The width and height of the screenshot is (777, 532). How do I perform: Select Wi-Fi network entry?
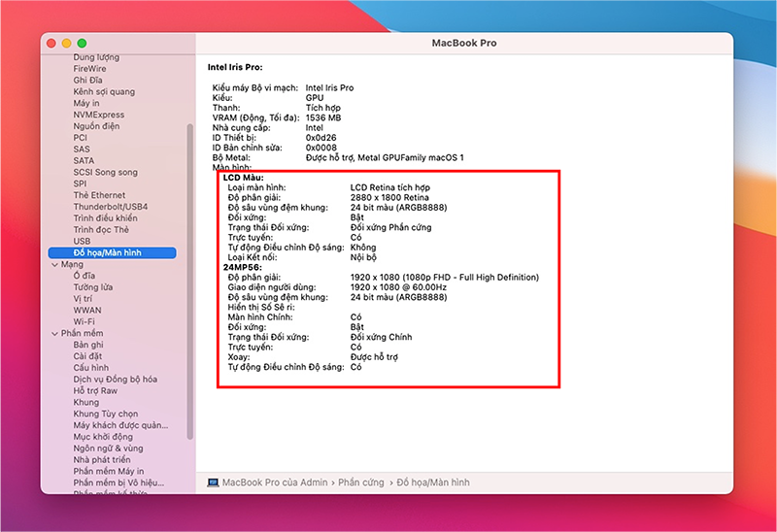(84, 321)
